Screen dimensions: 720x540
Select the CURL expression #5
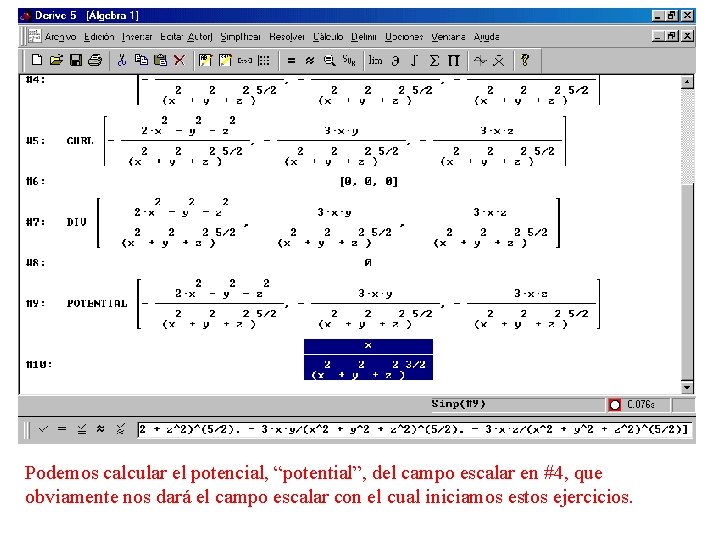(316, 141)
